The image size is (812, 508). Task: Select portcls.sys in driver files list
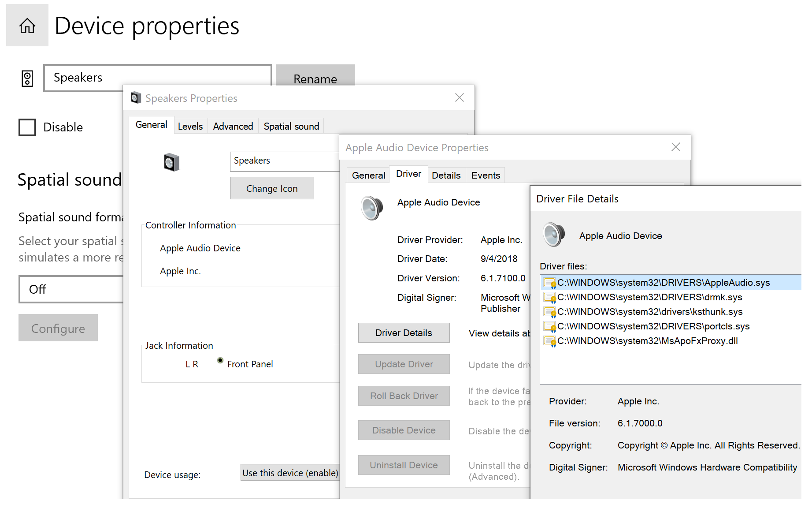coord(671,326)
